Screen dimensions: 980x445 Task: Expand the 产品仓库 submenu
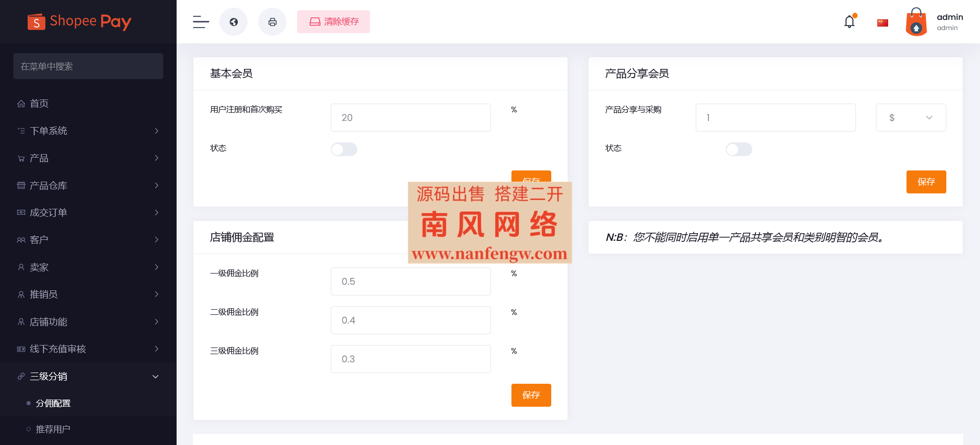coord(88,185)
